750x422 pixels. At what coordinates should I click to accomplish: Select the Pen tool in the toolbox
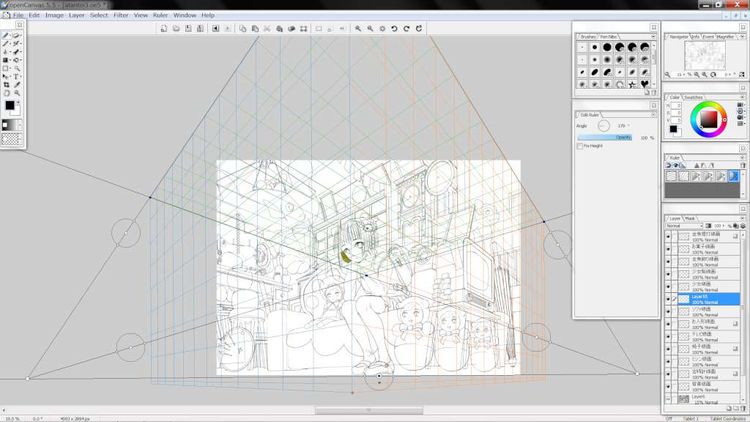[x=6, y=35]
